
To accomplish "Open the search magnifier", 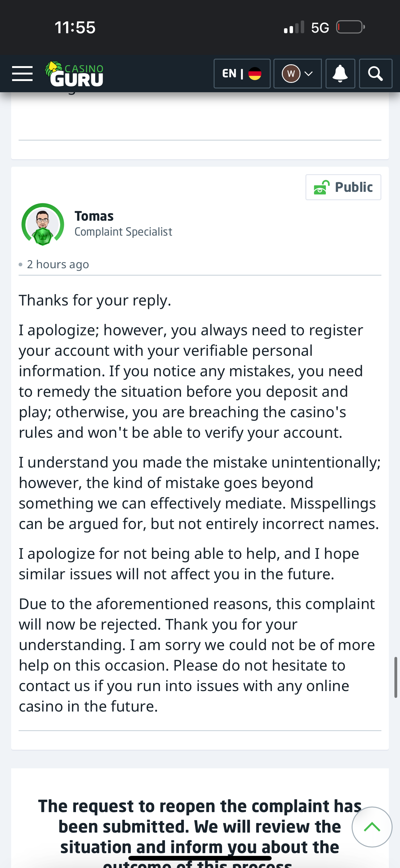I will click(376, 74).
